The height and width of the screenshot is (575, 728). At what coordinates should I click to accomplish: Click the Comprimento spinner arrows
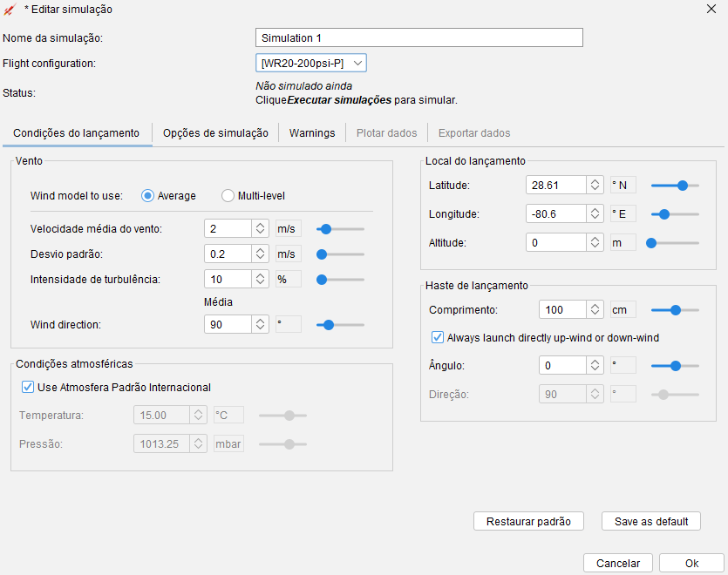[595, 309]
